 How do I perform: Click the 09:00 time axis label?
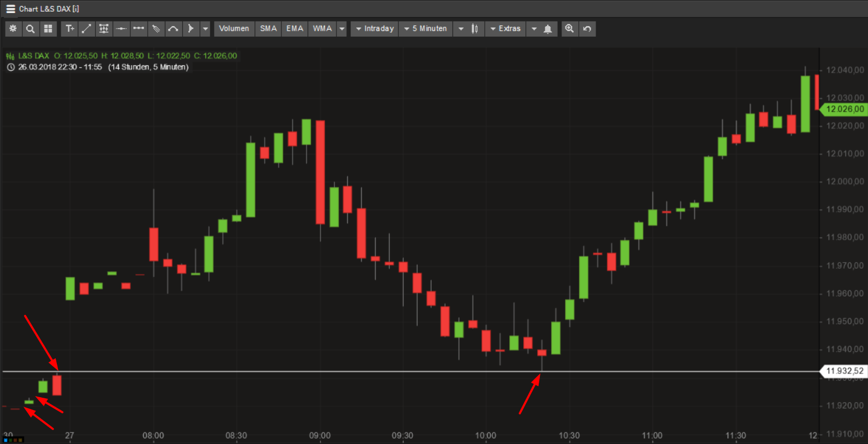[x=320, y=435]
